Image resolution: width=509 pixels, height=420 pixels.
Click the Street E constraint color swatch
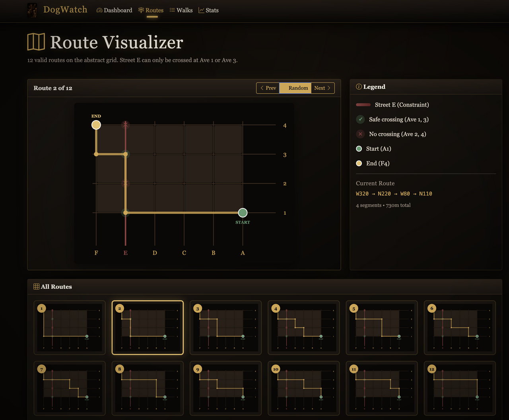(x=363, y=105)
